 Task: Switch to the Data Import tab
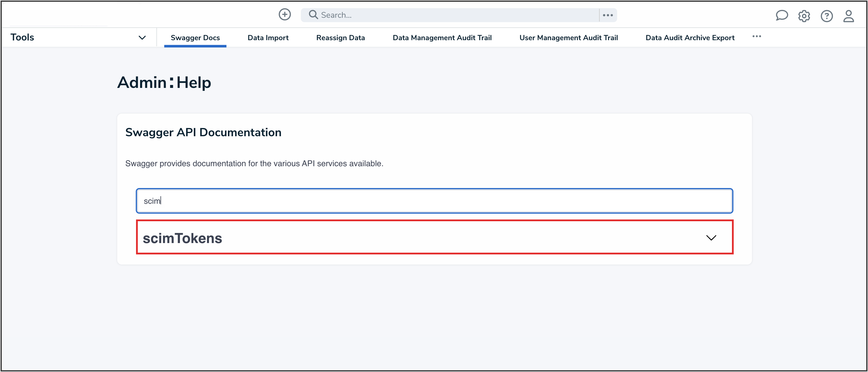268,38
